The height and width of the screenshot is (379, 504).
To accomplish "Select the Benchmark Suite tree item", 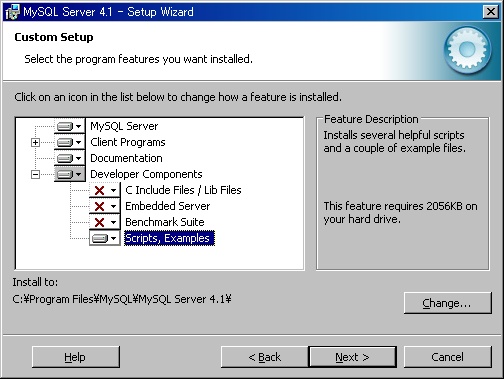I will (165, 222).
